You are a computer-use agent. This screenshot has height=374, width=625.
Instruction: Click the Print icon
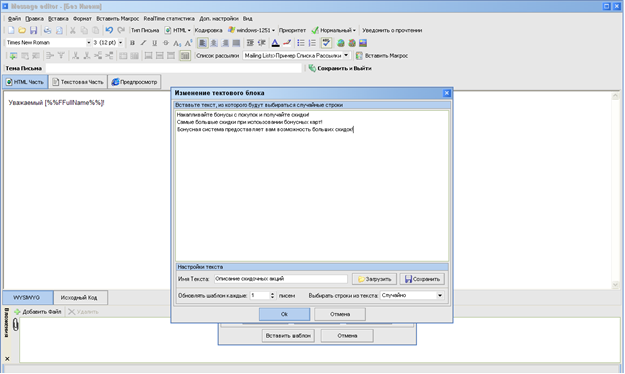pos(47,30)
